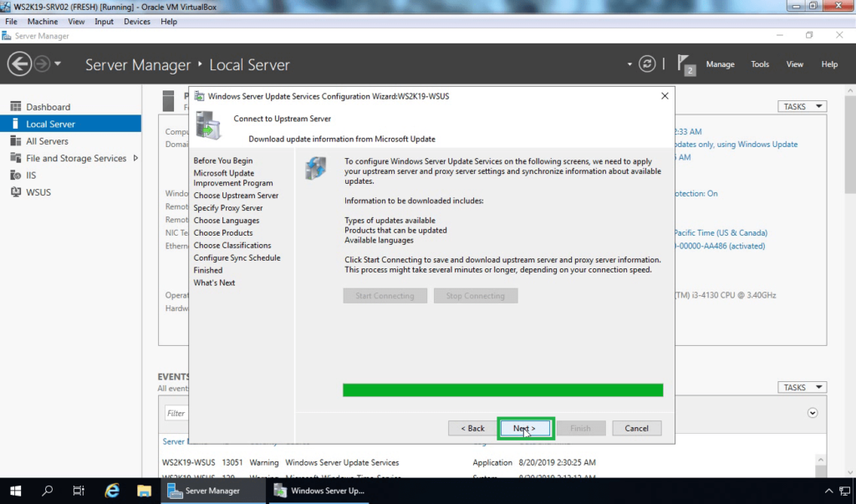Expand the events filter options chevron
The image size is (856, 504).
[x=813, y=413]
